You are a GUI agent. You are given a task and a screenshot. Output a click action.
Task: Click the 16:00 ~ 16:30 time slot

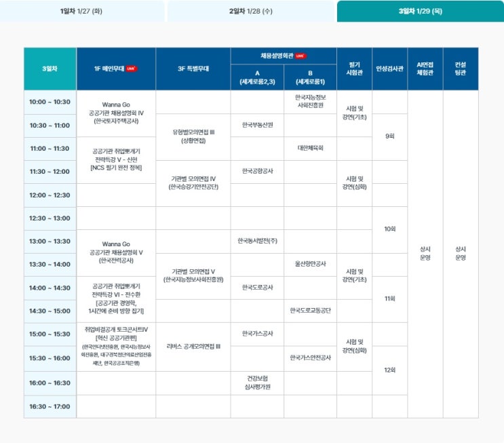coord(50,383)
